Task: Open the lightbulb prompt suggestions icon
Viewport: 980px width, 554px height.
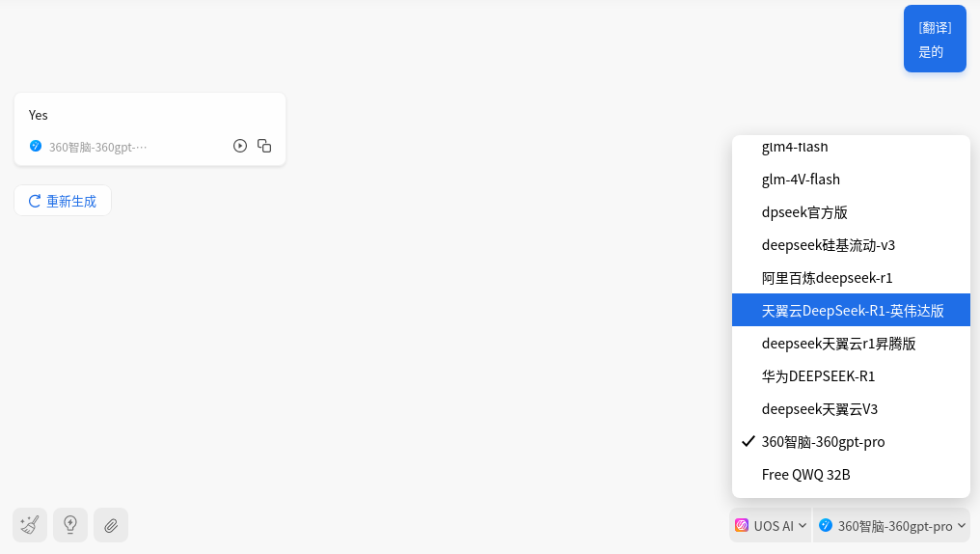Action: pyautogui.click(x=70, y=525)
